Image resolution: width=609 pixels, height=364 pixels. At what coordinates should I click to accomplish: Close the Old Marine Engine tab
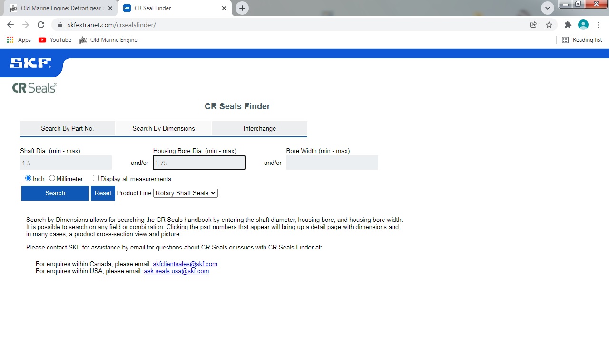(x=110, y=8)
